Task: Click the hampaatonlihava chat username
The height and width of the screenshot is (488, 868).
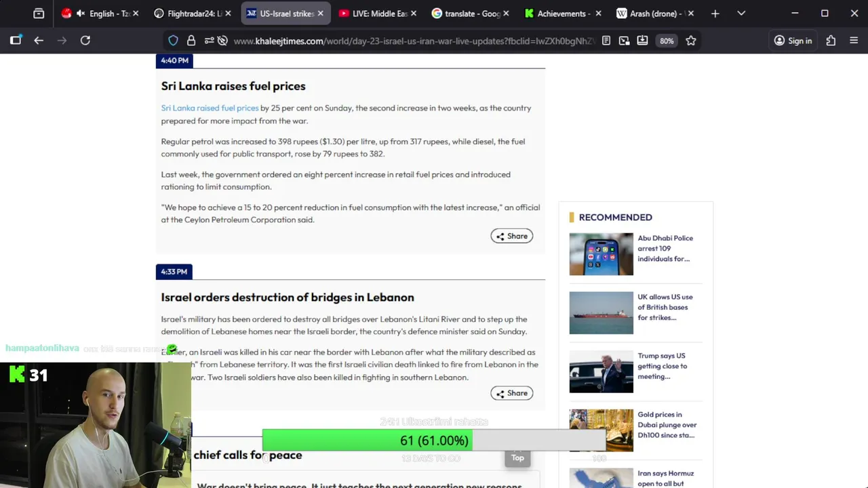Action: point(42,348)
